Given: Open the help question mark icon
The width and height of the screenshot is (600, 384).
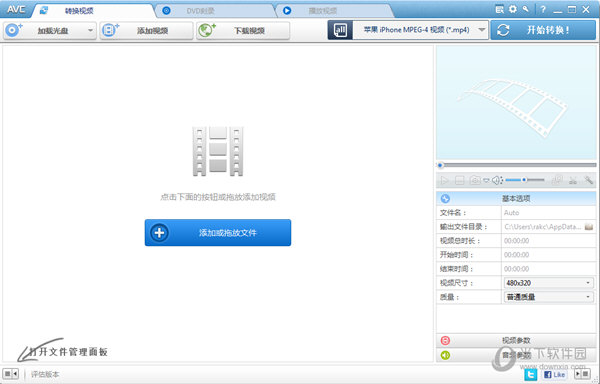Looking at the screenshot, I should pyautogui.click(x=543, y=10).
